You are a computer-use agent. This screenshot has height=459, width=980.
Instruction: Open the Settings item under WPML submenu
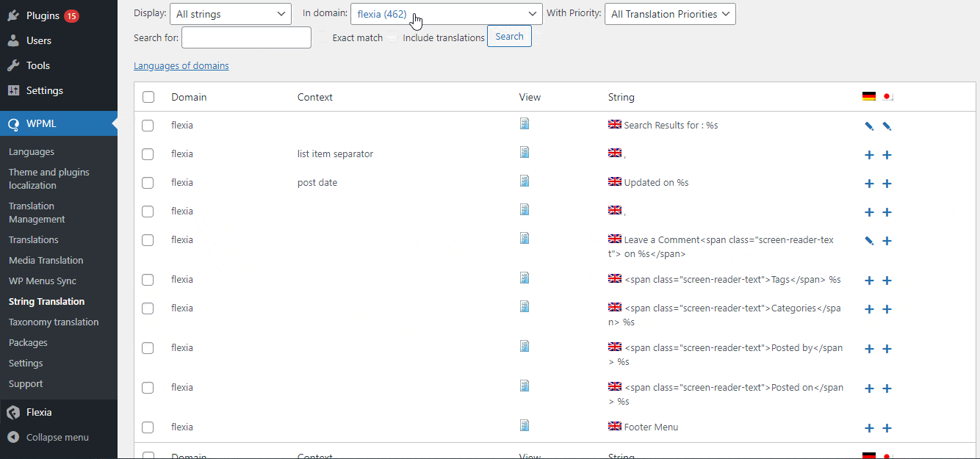click(26, 364)
